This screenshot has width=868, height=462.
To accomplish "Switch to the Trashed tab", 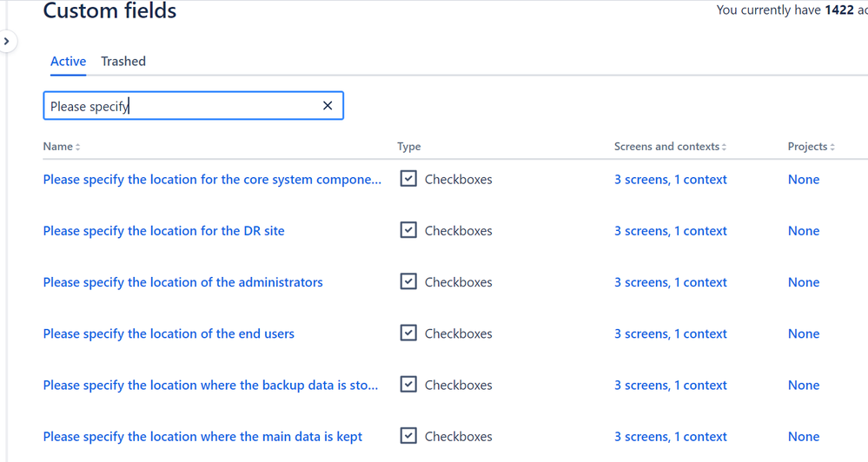I will tap(123, 62).
